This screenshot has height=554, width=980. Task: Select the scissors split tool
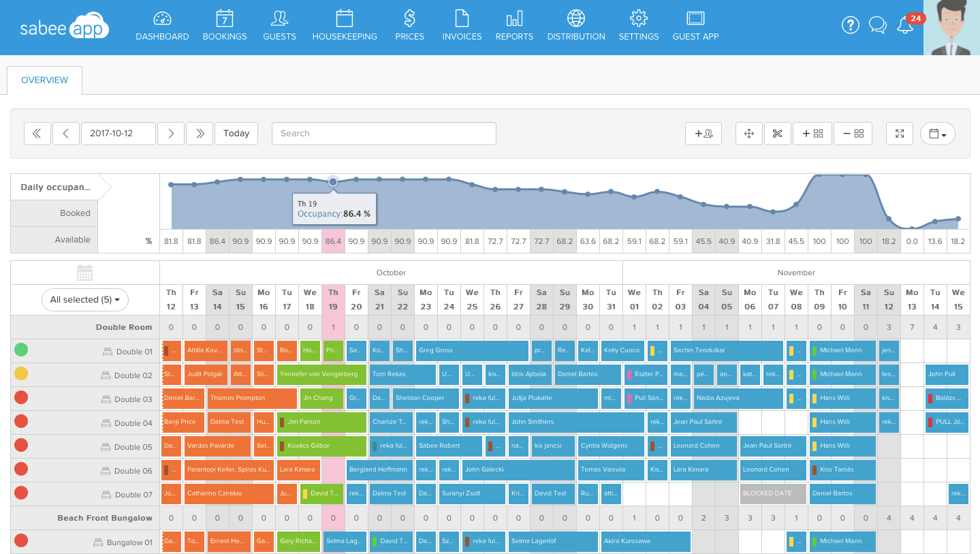777,134
